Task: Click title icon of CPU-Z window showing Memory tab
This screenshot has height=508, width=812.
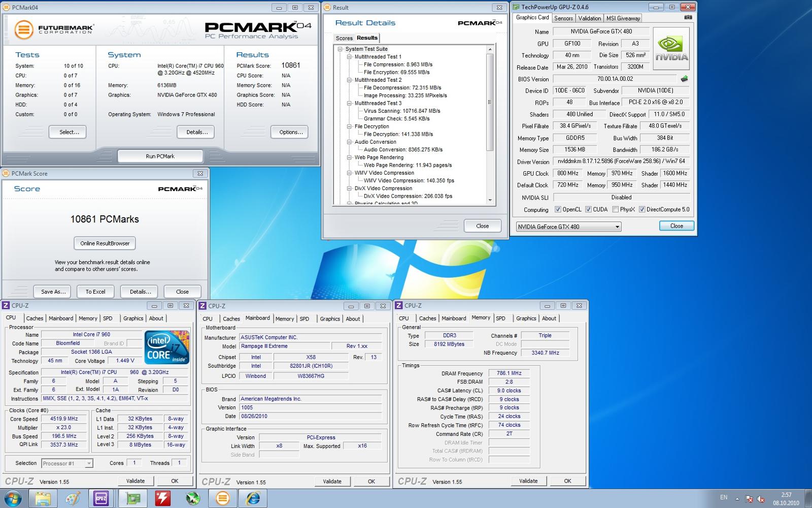Action: click(399, 305)
